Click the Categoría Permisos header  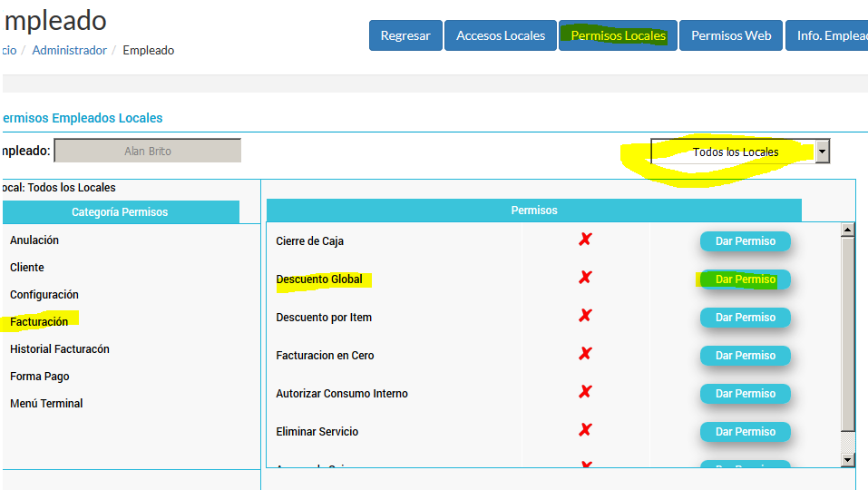(x=120, y=212)
